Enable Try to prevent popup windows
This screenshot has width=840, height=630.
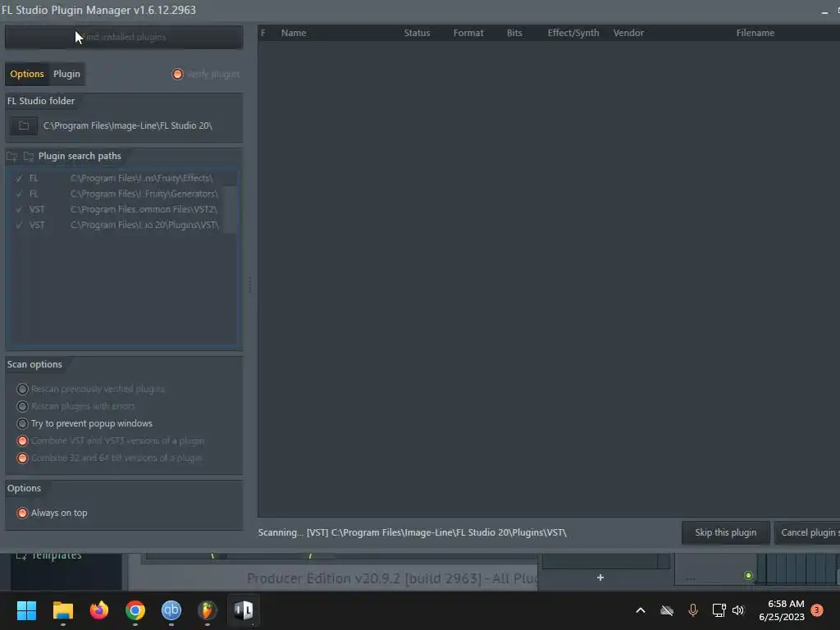click(x=22, y=423)
